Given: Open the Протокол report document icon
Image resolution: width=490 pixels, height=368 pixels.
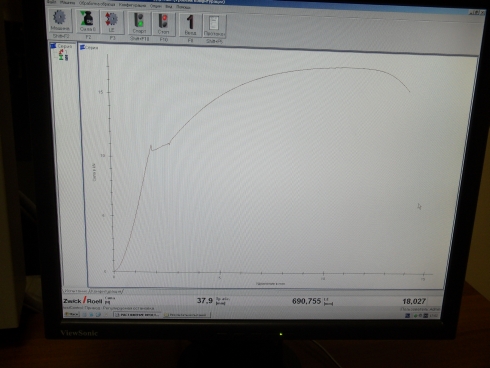Looking at the screenshot, I should pyautogui.click(x=214, y=25).
